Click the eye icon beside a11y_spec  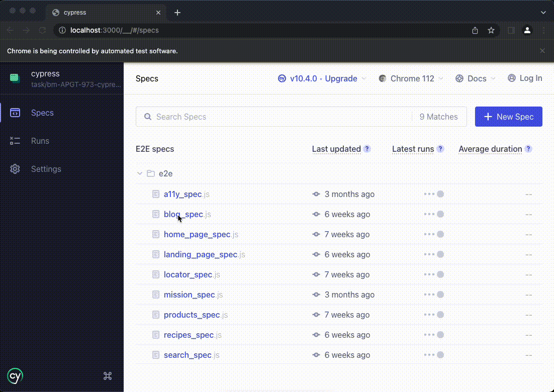tap(316, 194)
